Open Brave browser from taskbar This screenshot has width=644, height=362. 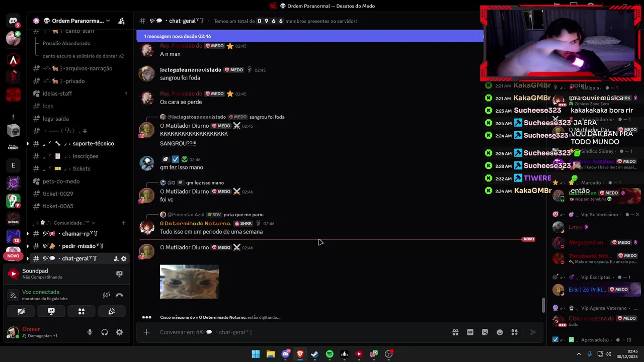(300, 354)
